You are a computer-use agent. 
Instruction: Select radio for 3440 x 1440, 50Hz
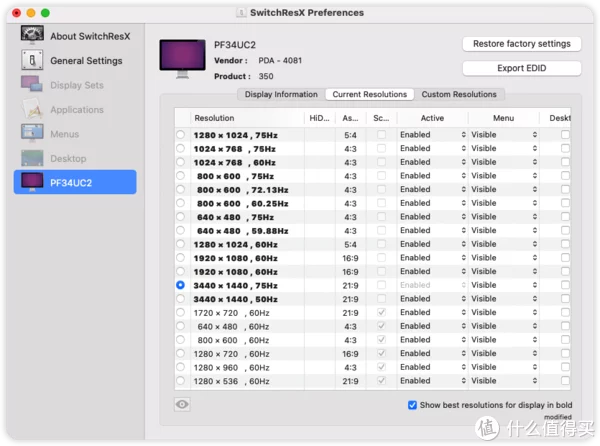180,299
